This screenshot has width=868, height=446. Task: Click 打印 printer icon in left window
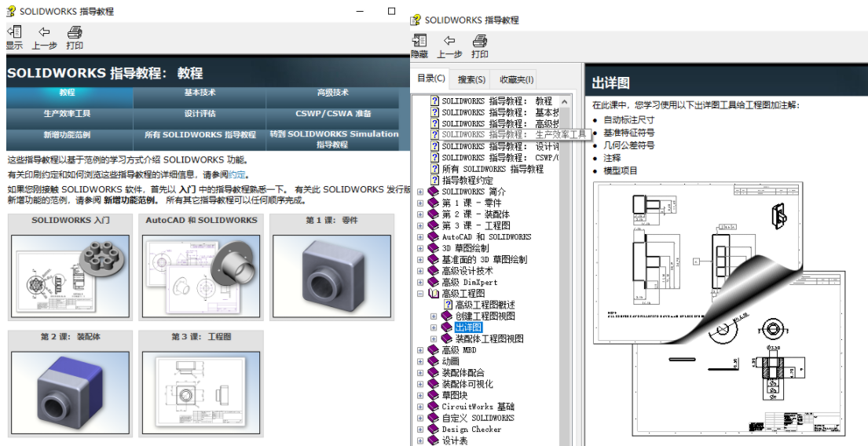tap(74, 33)
